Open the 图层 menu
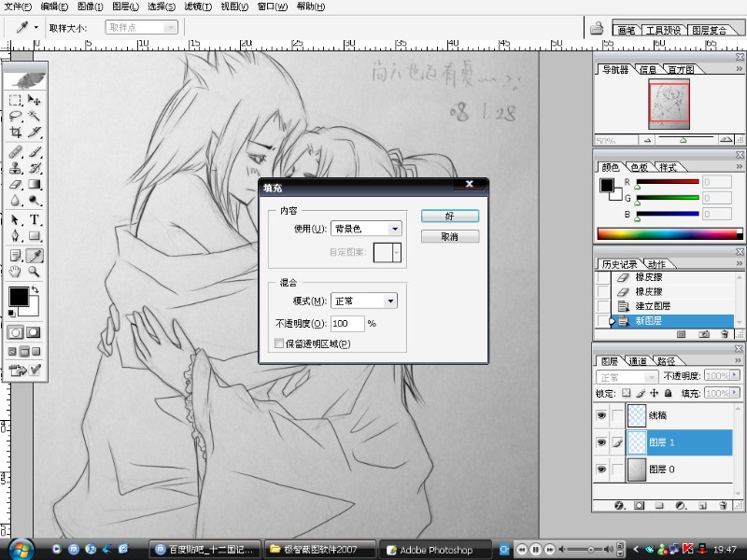This screenshot has width=747, height=560. (126, 7)
